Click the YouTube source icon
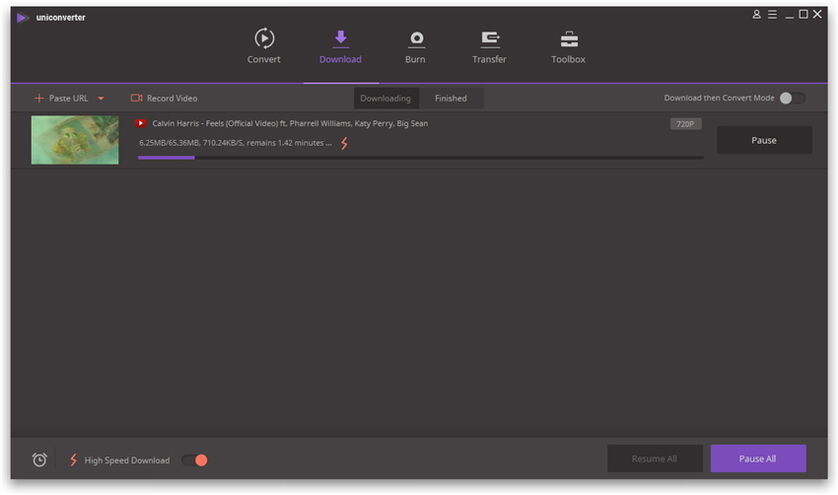The width and height of the screenshot is (838, 495). (x=140, y=123)
